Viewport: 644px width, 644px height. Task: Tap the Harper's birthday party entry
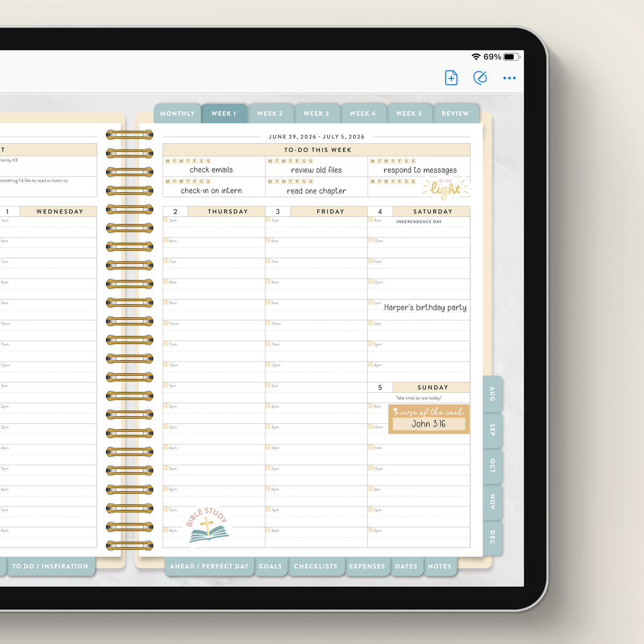[x=425, y=308]
